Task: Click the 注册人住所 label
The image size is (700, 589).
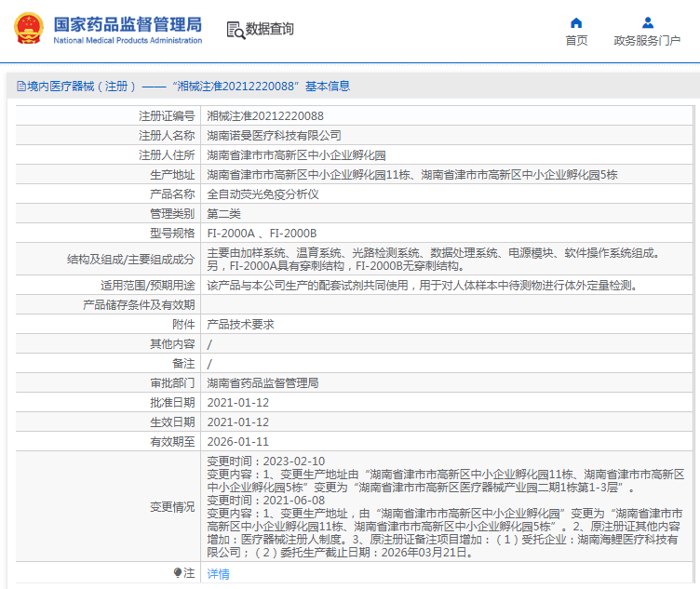Action: (167, 155)
